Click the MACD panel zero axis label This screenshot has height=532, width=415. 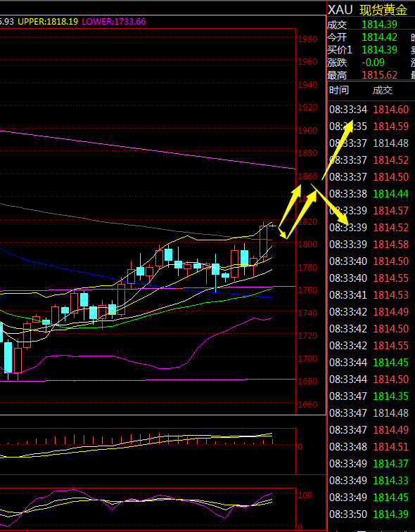(x=300, y=446)
